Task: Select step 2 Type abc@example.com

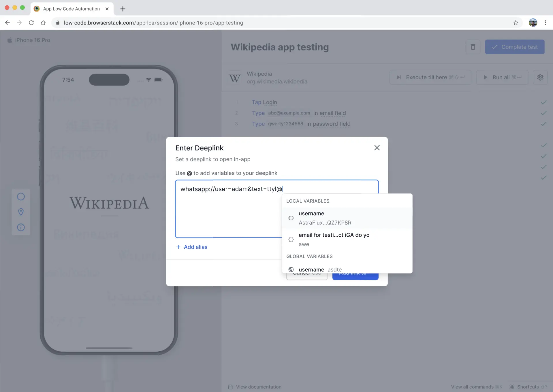Action: [x=299, y=113]
